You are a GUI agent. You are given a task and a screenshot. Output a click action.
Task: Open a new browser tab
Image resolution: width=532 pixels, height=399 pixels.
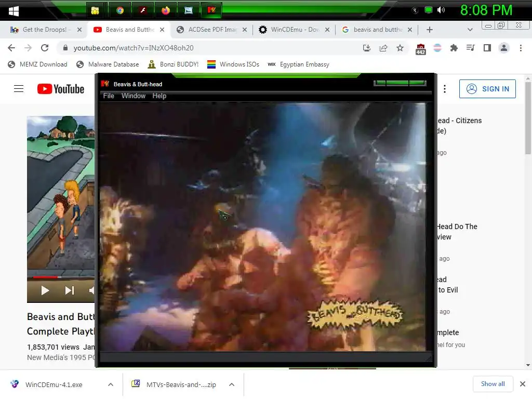[x=430, y=30]
